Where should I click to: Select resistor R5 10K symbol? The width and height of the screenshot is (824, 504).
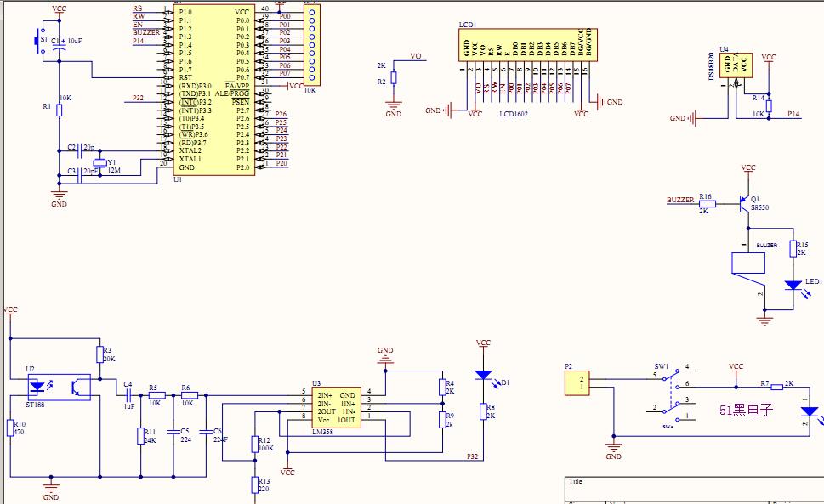156,395
